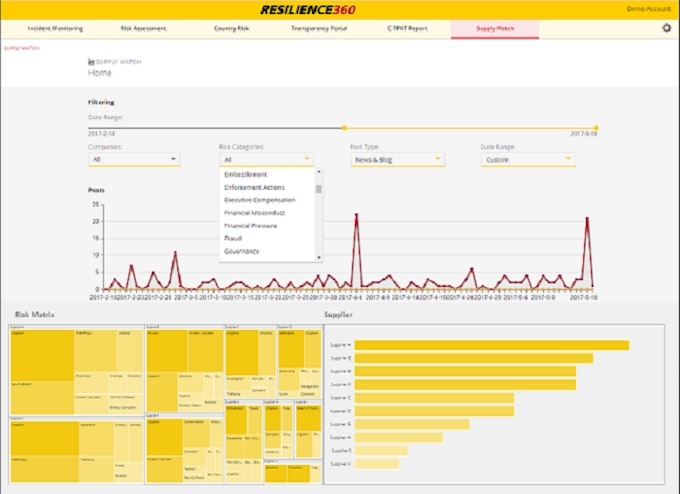Screen dimensions: 680x494
Task: Go to the Country Risk tab
Action: click(232, 28)
